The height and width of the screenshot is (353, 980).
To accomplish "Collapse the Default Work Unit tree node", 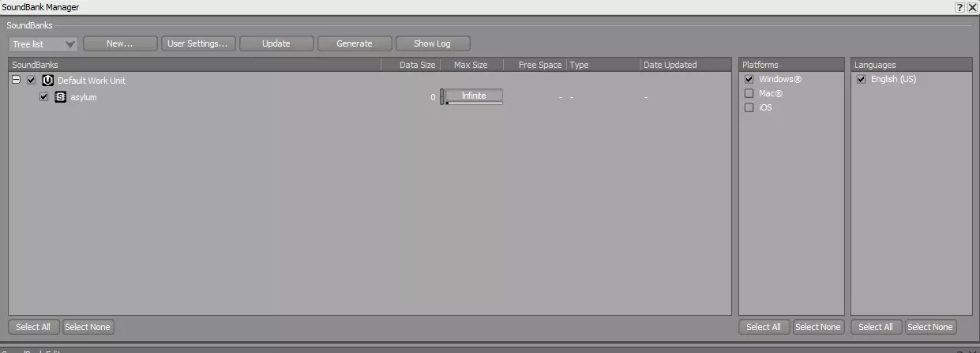I will 17,80.
